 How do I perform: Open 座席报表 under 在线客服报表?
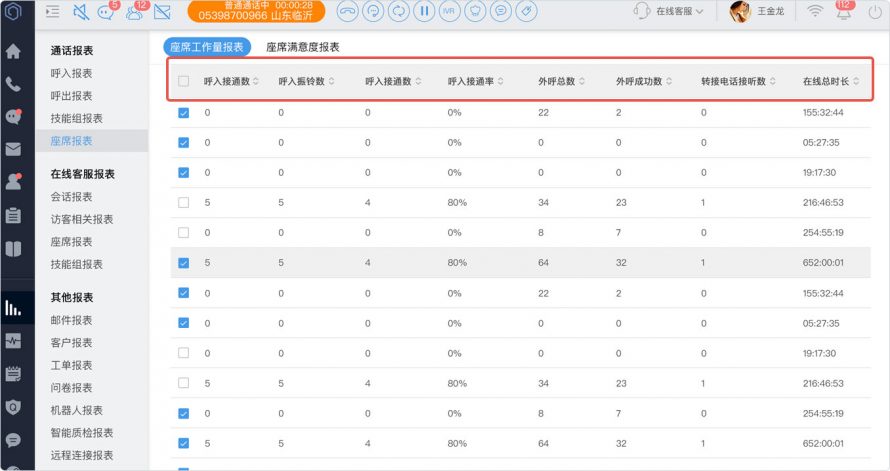(x=71, y=242)
